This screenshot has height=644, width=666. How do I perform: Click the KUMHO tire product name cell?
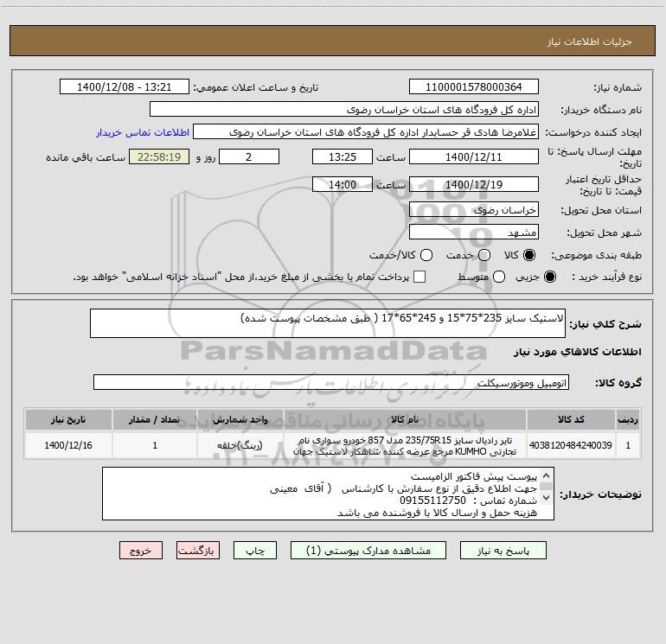point(405,445)
